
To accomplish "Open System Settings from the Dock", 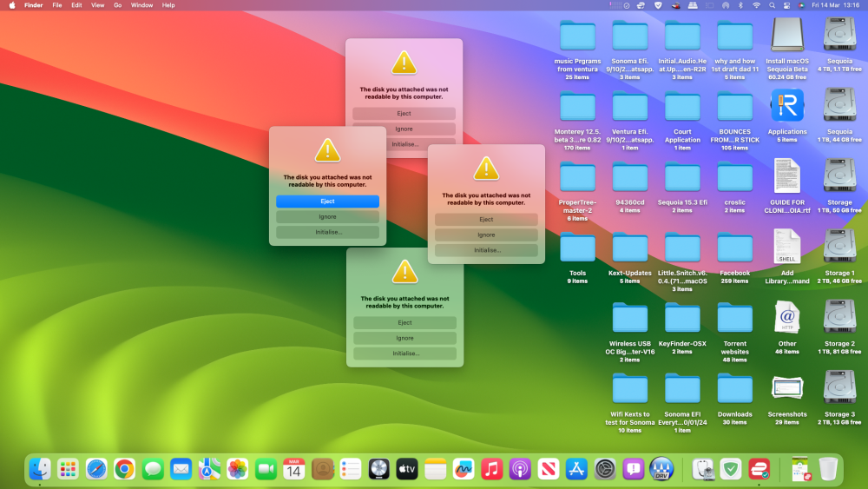I will 605,469.
